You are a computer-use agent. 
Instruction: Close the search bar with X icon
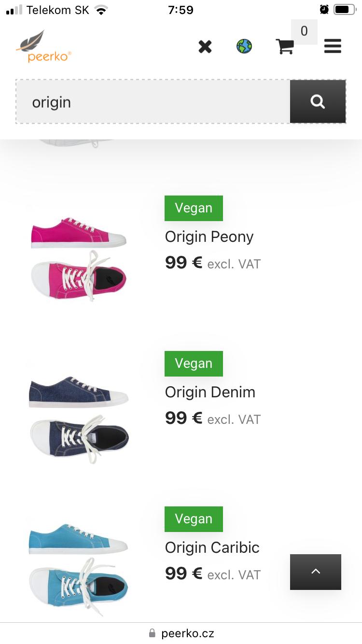(x=205, y=47)
